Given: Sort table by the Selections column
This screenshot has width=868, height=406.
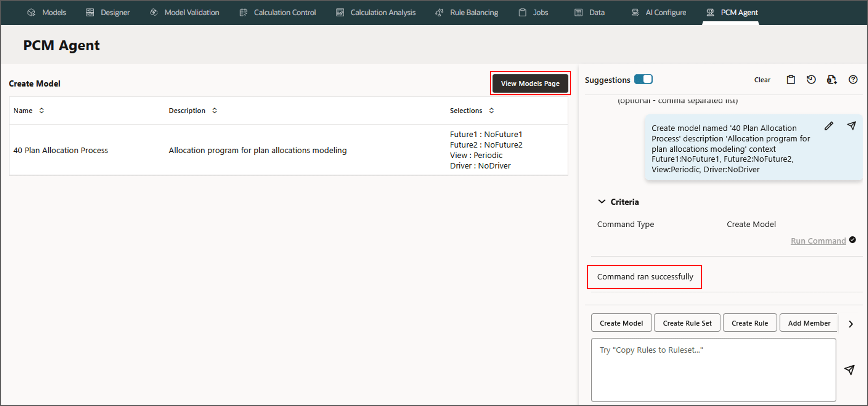Looking at the screenshot, I should pos(491,110).
